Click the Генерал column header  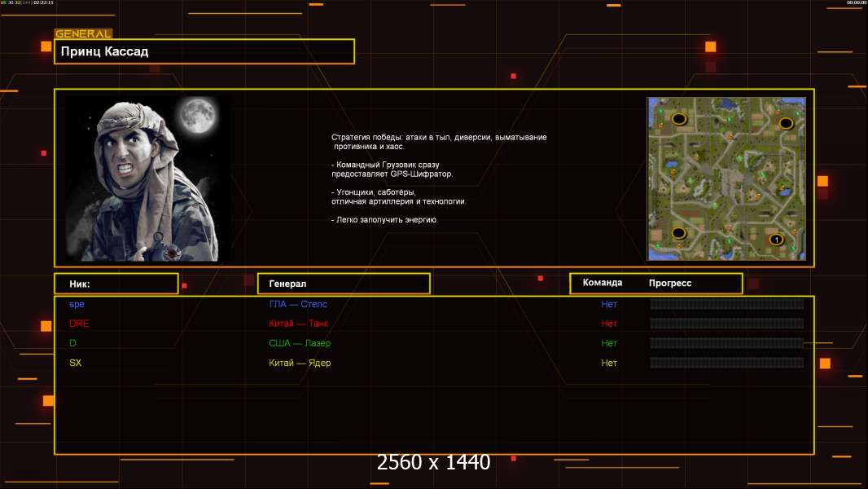344,284
